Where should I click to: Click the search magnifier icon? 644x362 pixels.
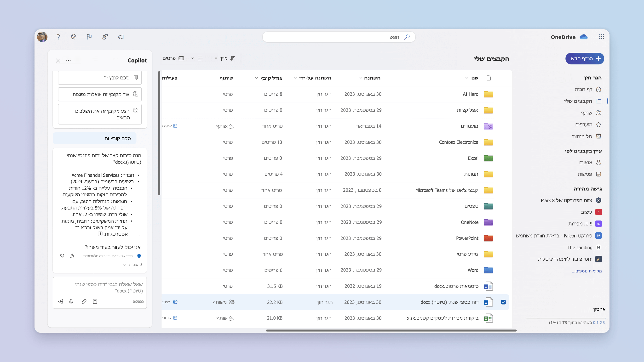click(407, 37)
